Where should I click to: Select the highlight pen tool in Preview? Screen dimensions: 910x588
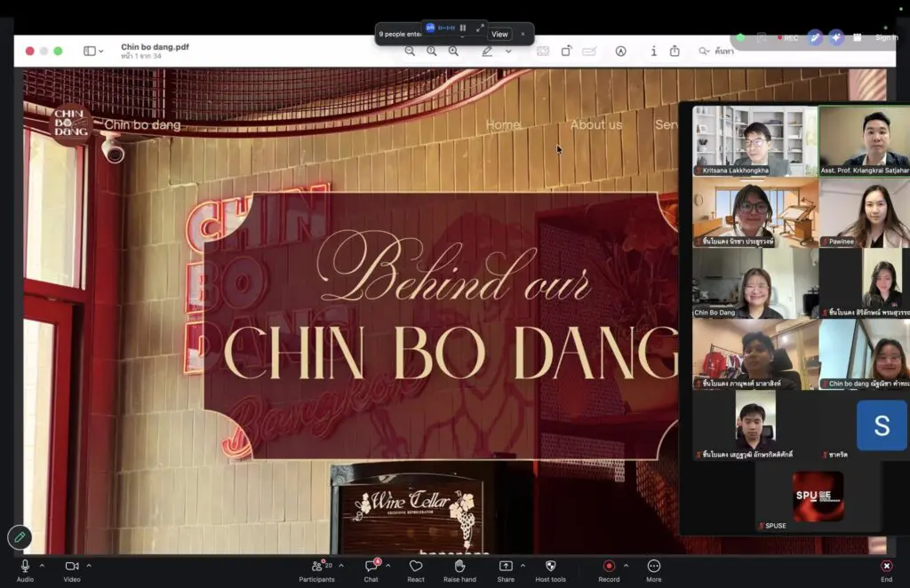488,51
